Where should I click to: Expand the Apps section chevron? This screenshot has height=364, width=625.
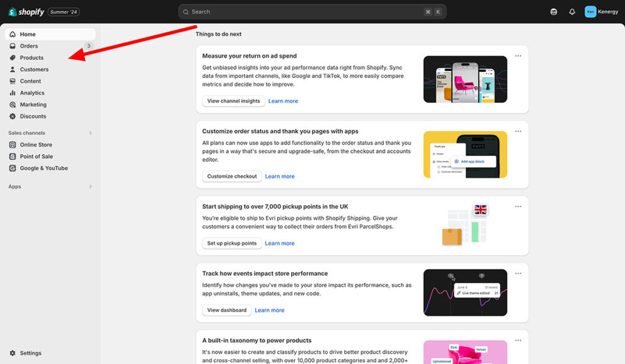90,187
